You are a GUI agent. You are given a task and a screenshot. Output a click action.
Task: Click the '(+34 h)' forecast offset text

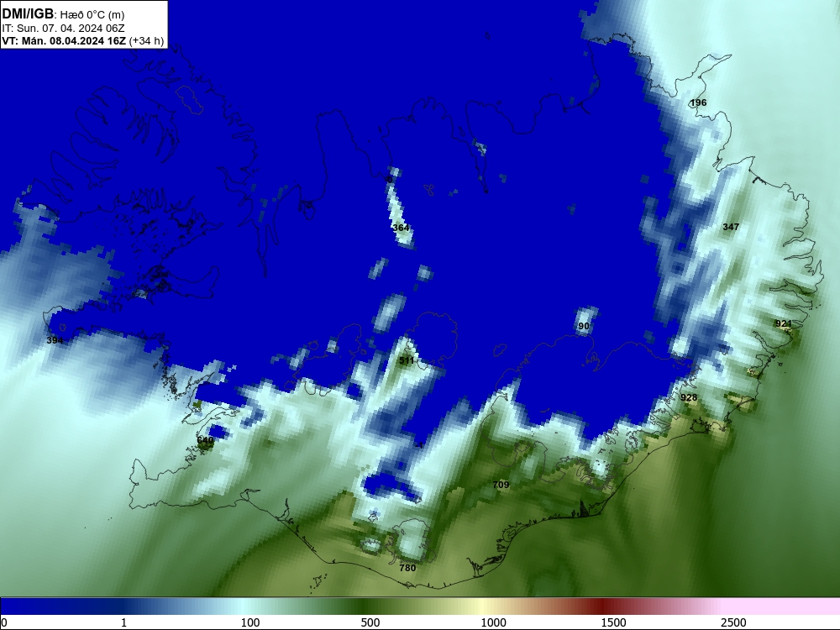(147, 41)
